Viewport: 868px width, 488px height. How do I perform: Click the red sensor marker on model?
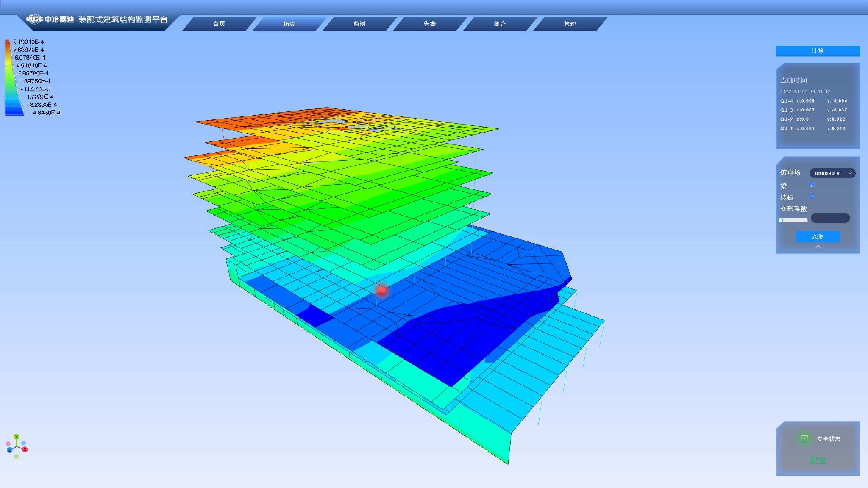[x=381, y=290]
